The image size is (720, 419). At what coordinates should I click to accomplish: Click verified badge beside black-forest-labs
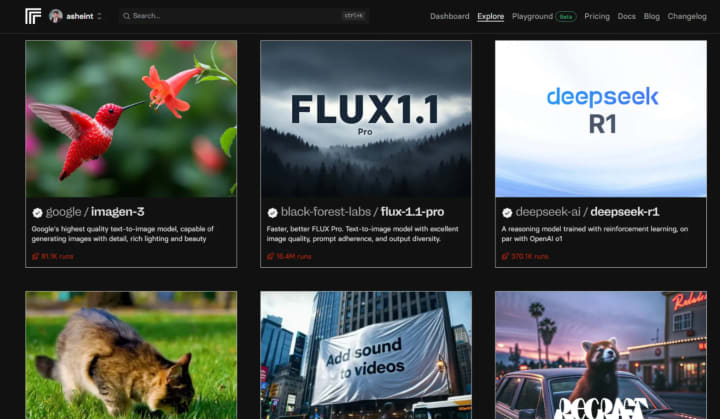[x=272, y=212]
